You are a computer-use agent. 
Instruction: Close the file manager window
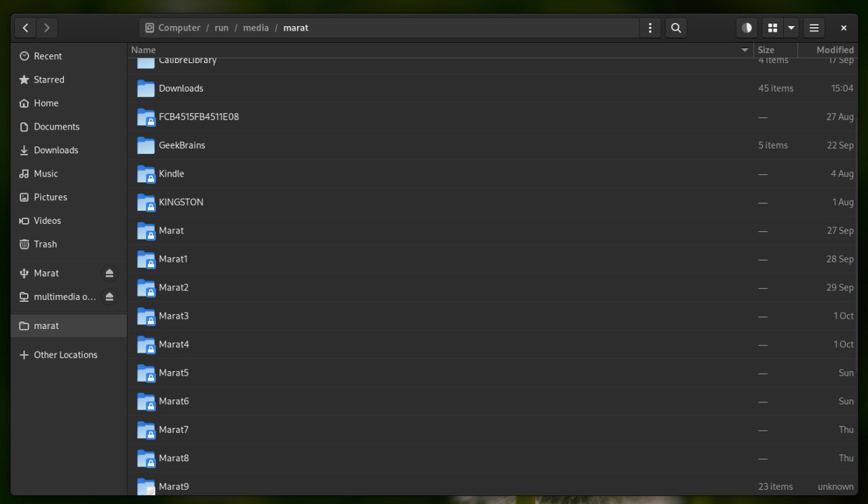[844, 28]
